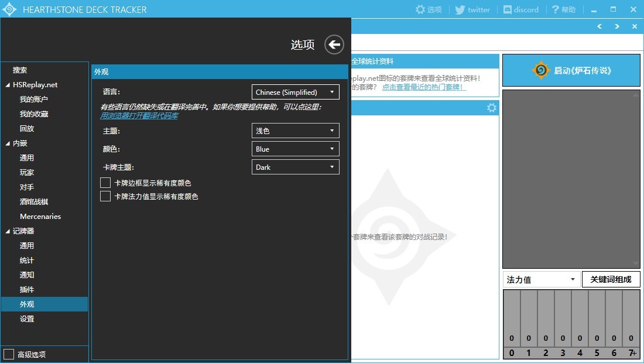The width and height of the screenshot is (644, 363).
Task: Toggle the 高级选项 checkbox
Action: tap(9, 354)
